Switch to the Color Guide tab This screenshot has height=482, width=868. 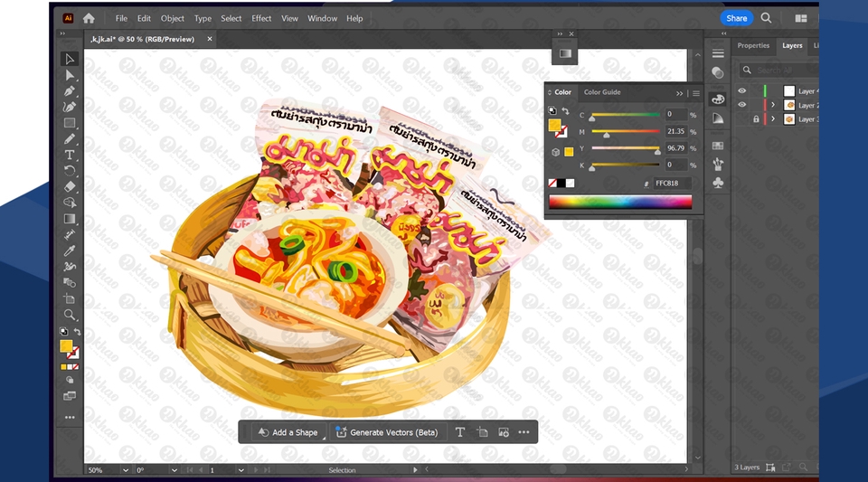(602, 92)
